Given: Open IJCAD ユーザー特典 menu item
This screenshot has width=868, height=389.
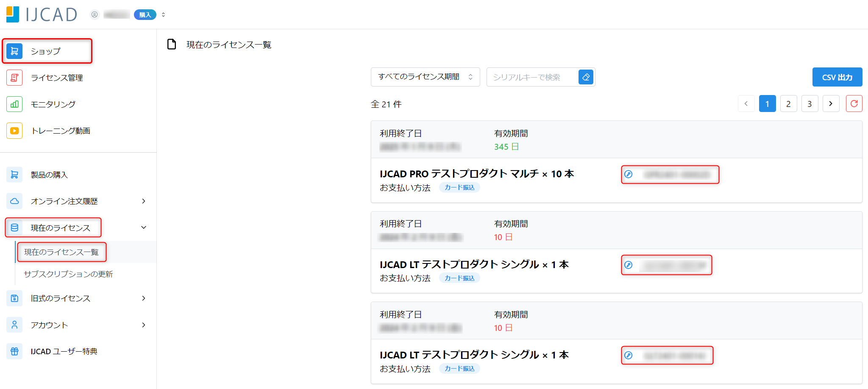Looking at the screenshot, I should [64, 351].
